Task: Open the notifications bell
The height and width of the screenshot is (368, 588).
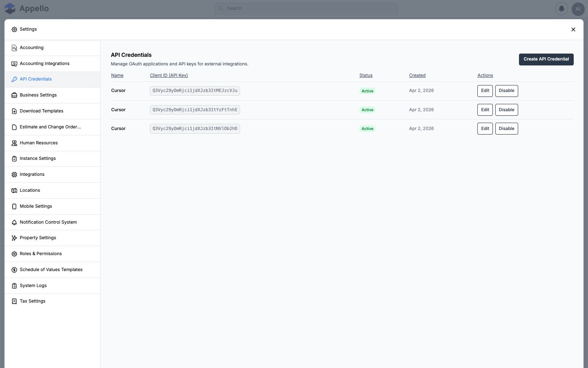Action: tap(561, 9)
